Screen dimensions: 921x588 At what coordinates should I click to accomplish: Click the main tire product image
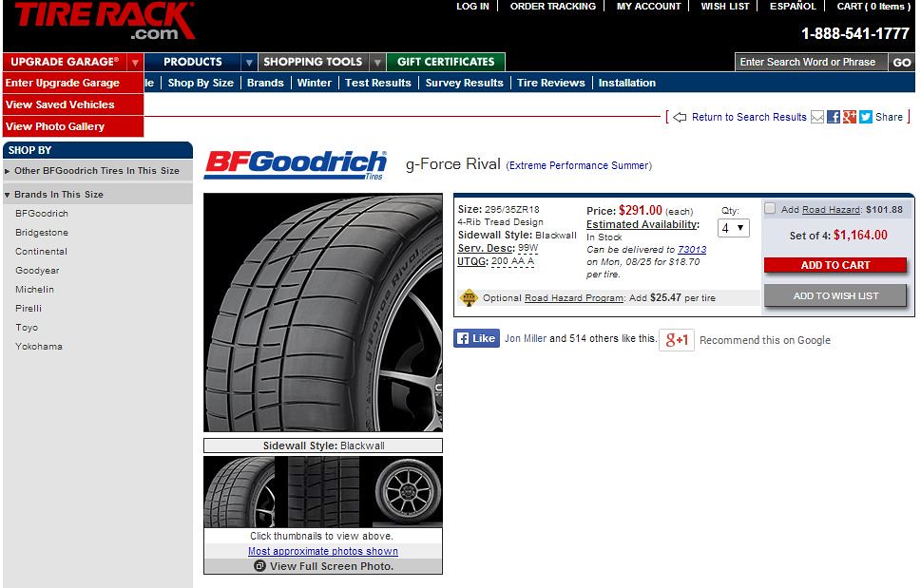click(323, 313)
